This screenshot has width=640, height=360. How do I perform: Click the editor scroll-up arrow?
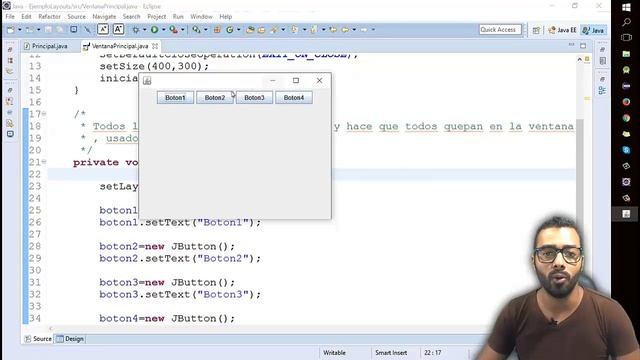point(580,60)
